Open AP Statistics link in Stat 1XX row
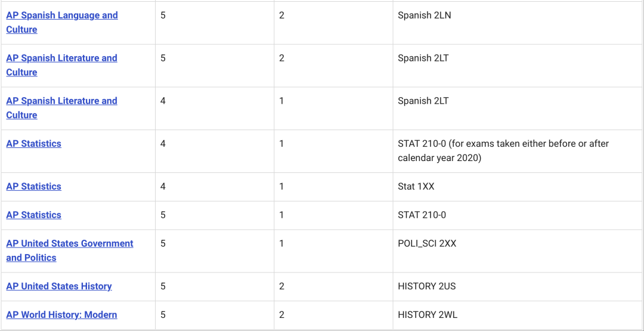Image resolution: width=644 pixels, height=331 pixels. [33, 187]
